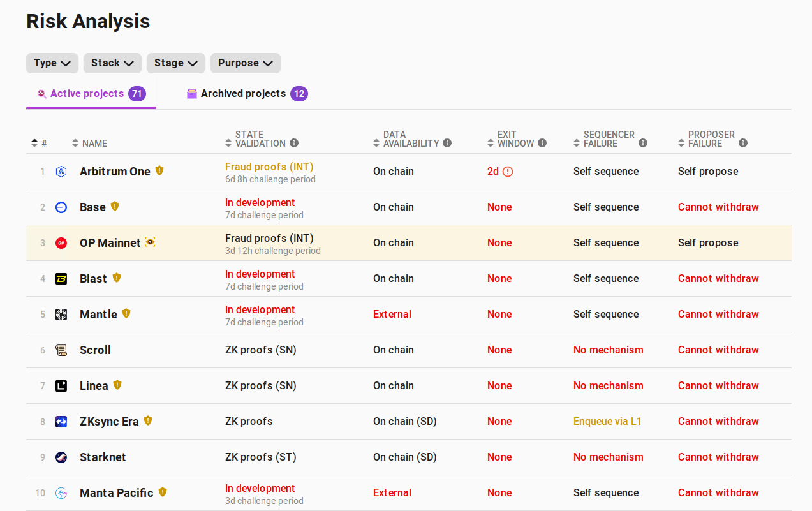
Task: Click the shield warning badge beside Mantle
Action: [126, 313]
